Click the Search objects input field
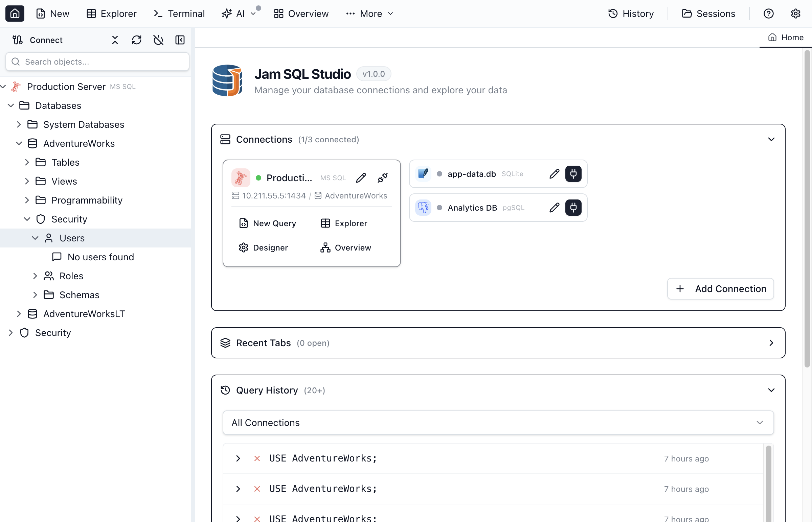Image resolution: width=812 pixels, height=522 pixels. 97,62
